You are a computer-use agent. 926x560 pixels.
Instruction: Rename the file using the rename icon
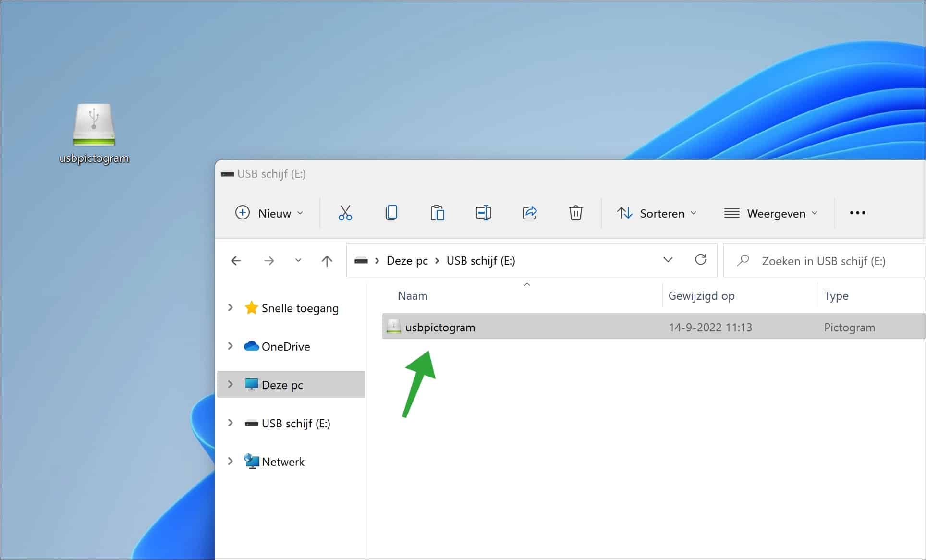483,213
